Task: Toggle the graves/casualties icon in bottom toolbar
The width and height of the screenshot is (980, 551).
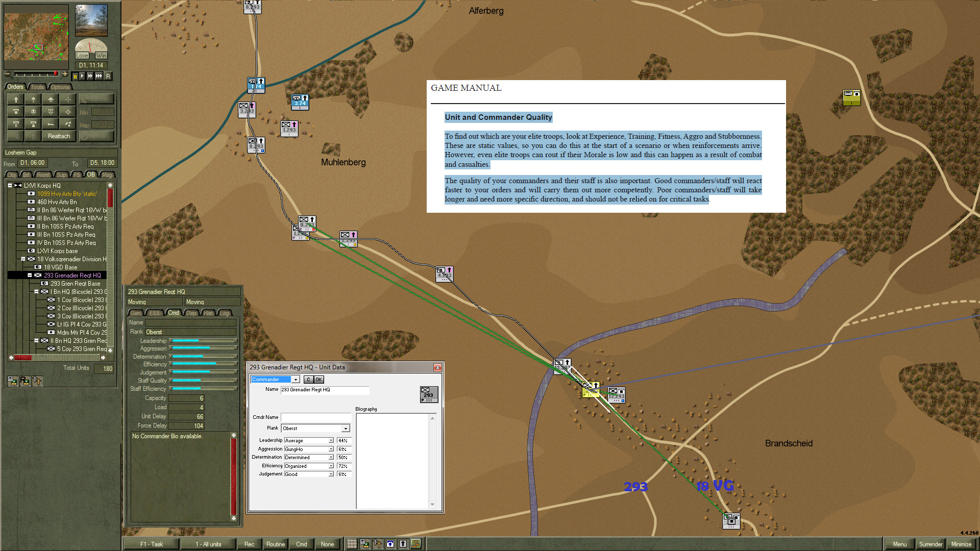Action: tap(377, 544)
